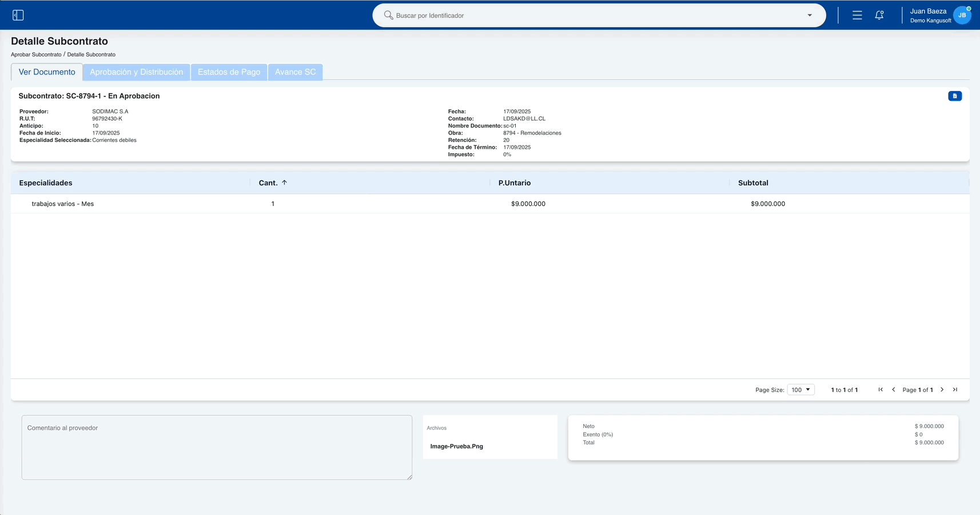Click the Nombre Documento value sc-01
Screen dimensions: 980x515
pyautogui.click(x=510, y=126)
